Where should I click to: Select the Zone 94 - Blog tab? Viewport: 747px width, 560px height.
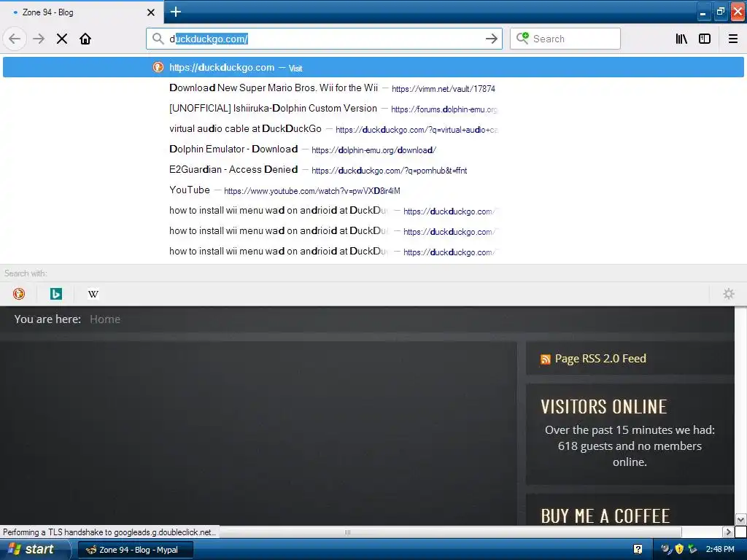(x=81, y=12)
